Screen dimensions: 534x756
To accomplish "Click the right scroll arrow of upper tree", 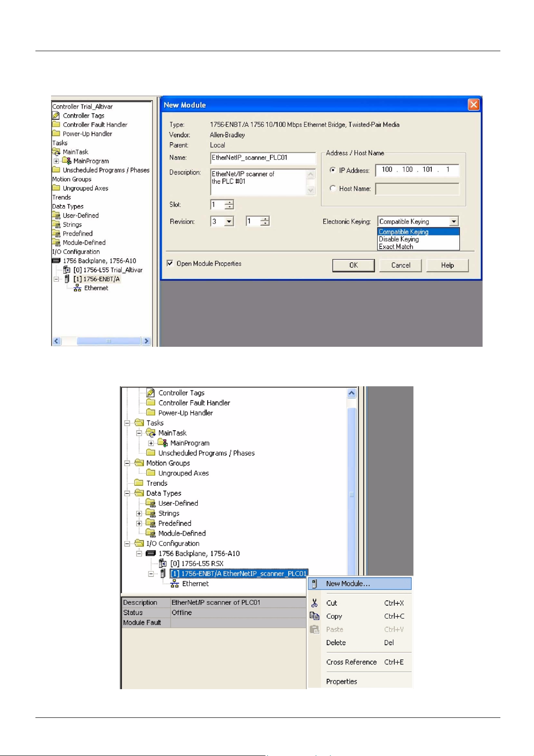I will click(x=146, y=341).
